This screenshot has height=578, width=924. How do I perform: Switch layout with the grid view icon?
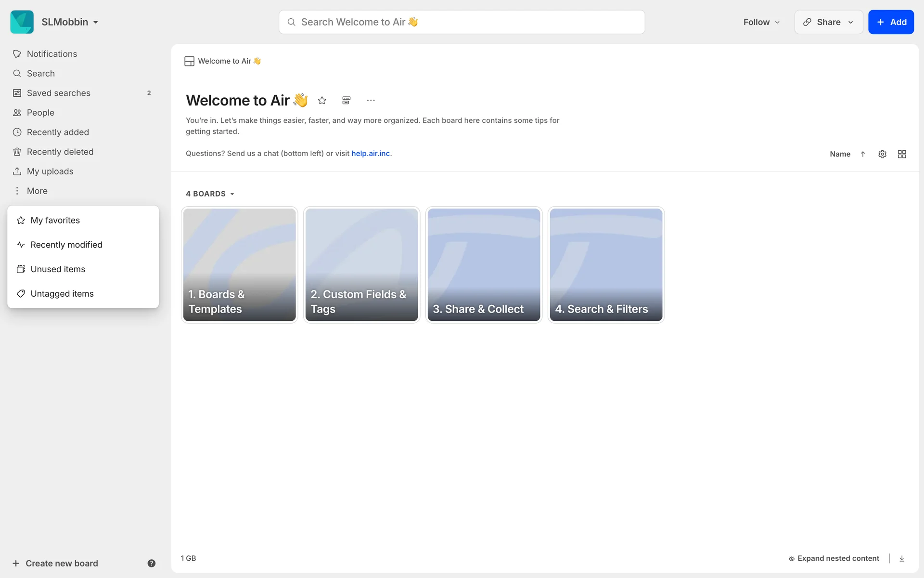click(902, 154)
